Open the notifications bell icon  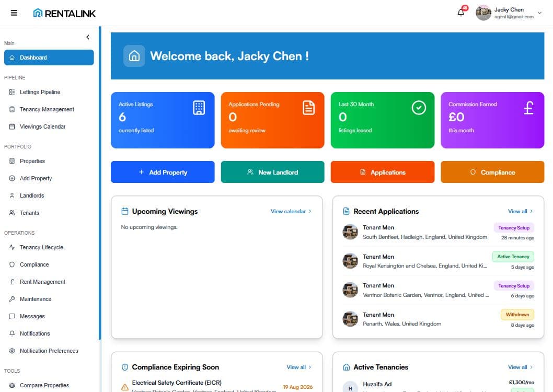coord(461,13)
